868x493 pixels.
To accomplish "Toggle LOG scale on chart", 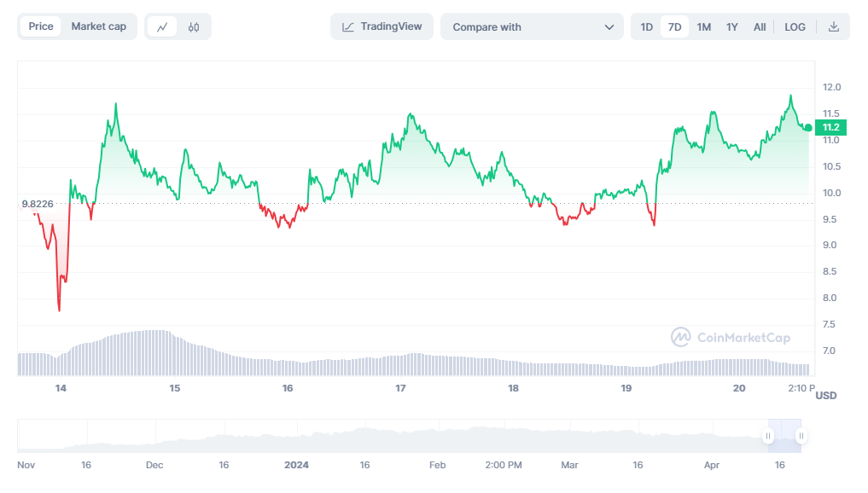I will coord(795,26).
